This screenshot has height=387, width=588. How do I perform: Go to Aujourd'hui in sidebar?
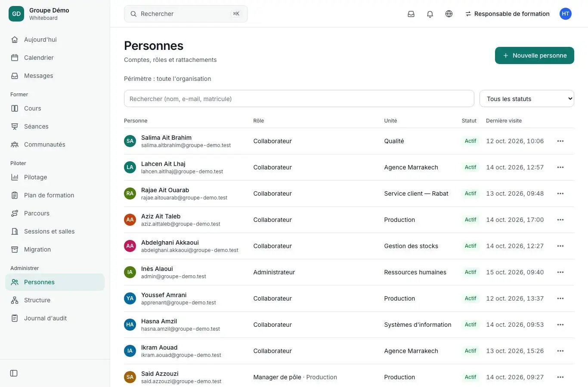tap(55, 40)
